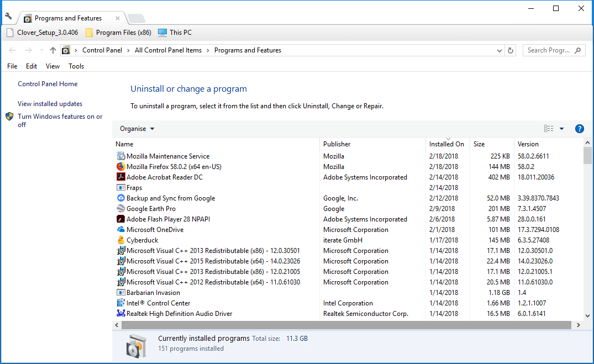Expand the chevron after Control Panel breadcrumb
The width and height of the screenshot is (594, 364).
click(x=128, y=50)
